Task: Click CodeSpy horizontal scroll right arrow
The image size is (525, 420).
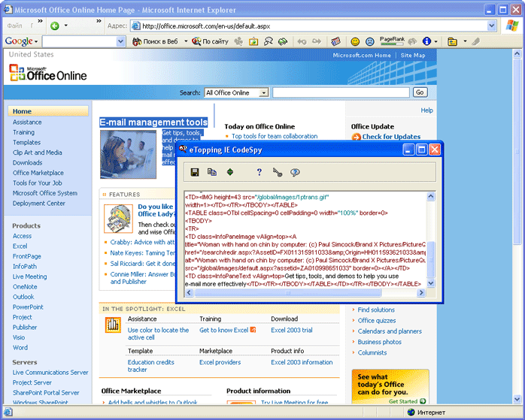Action: [x=421, y=293]
